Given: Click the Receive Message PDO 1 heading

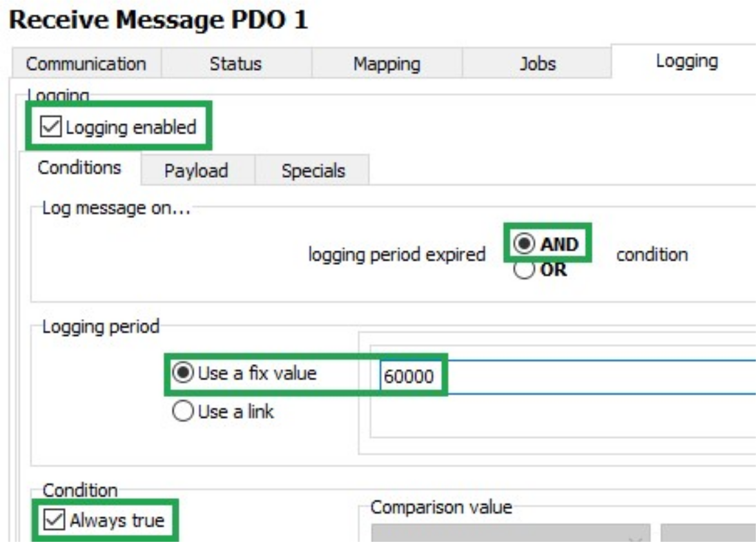Looking at the screenshot, I should (x=159, y=21).
